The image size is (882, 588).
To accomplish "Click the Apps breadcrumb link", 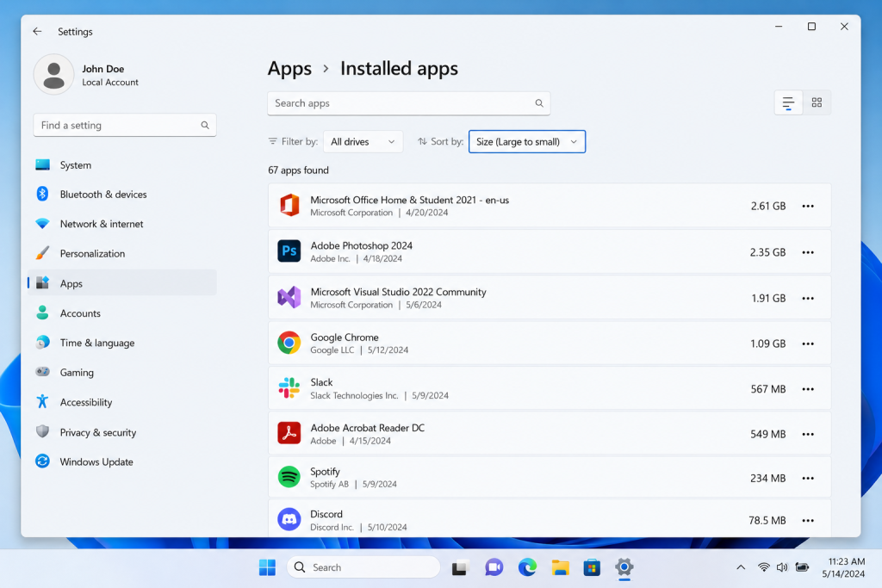I will tap(289, 69).
